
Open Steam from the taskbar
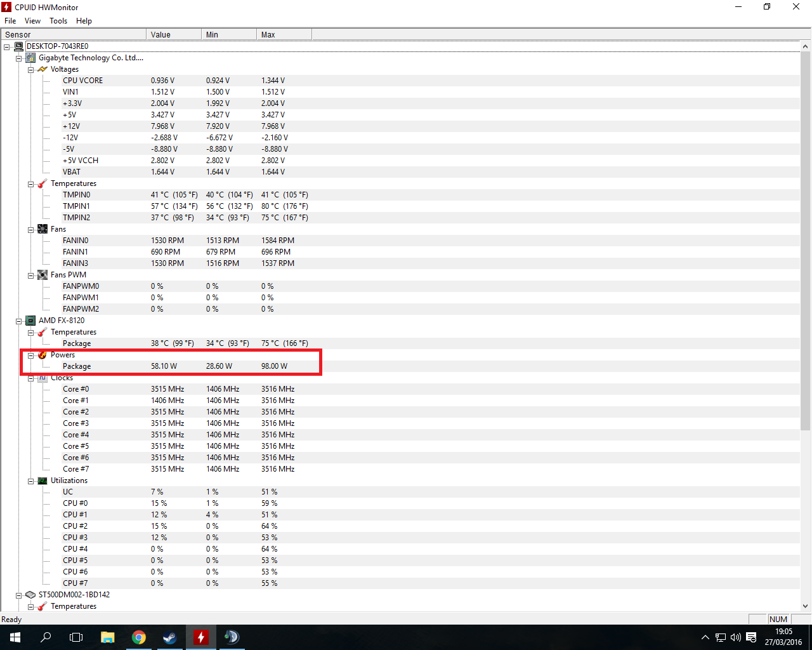pyautogui.click(x=169, y=637)
